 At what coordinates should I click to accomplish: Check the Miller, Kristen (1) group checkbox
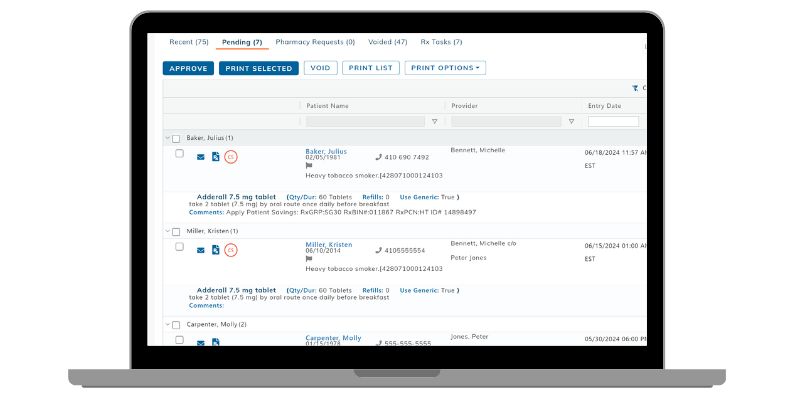[x=176, y=231]
